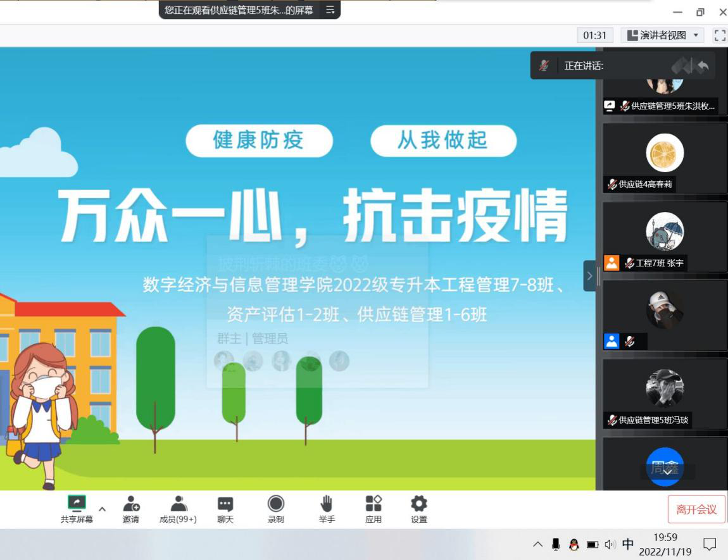Show hidden system tray icons
Viewport: 728px width, 560px height.
537,544
